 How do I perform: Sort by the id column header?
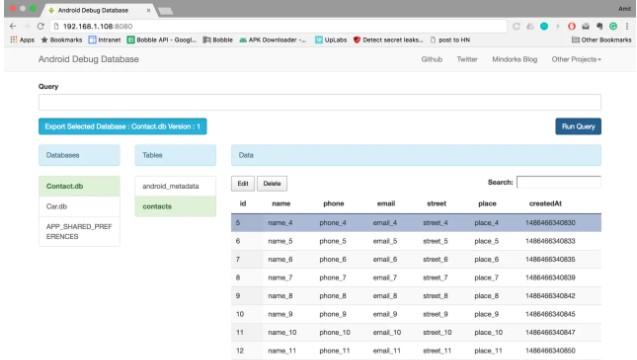(243, 204)
